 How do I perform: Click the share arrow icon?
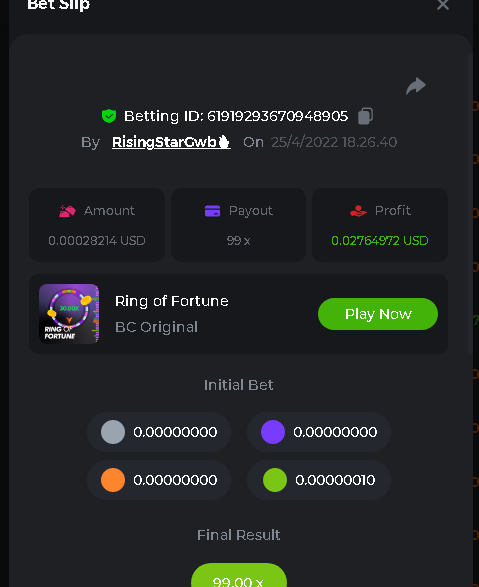tap(416, 86)
